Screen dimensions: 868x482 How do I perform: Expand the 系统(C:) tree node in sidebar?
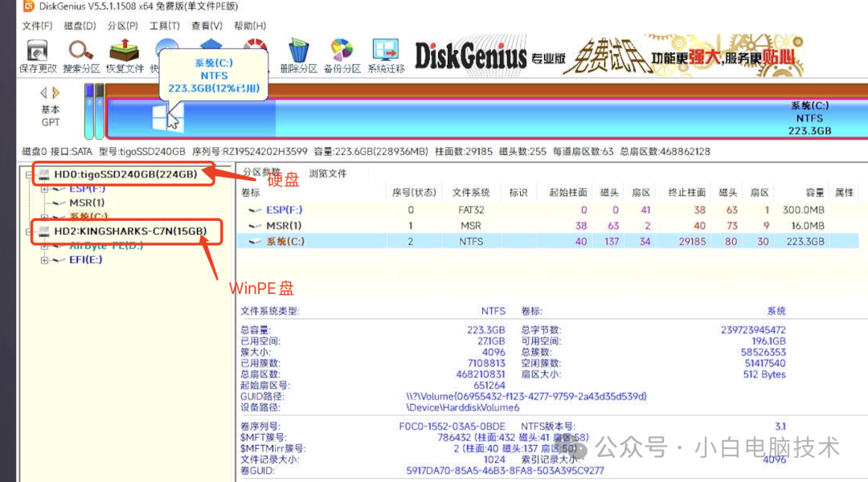point(44,216)
